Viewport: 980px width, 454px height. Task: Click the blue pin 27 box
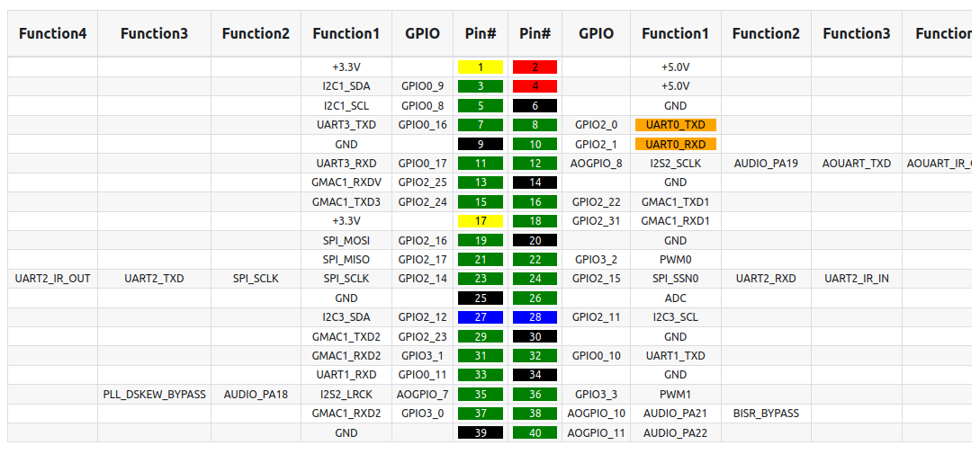481,316
